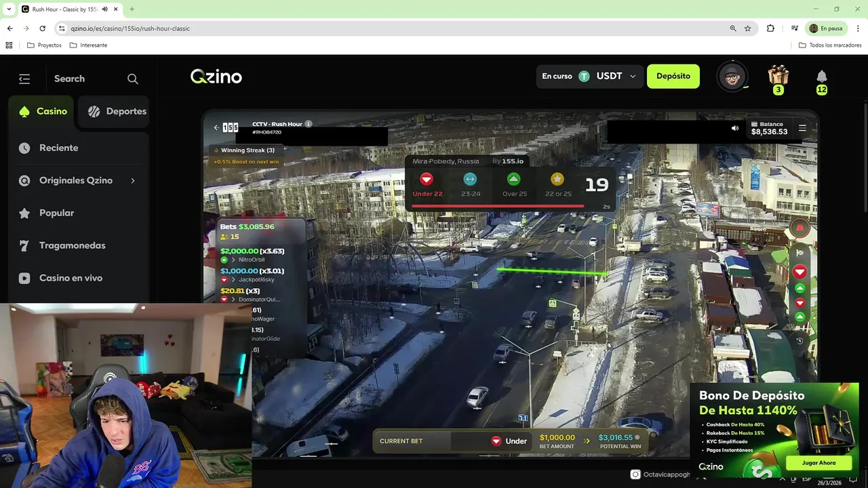This screenshot has width=868, height=488.
Task: Select the 22 or 25 bet option
Action: tap(557, 185)
